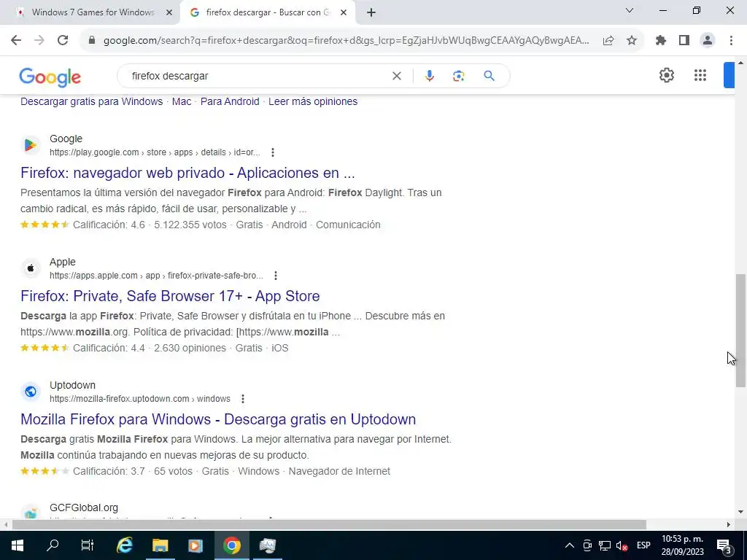Select the firefox descargar tab
This screenshot has width=747, height=560.
click(268, 12)
